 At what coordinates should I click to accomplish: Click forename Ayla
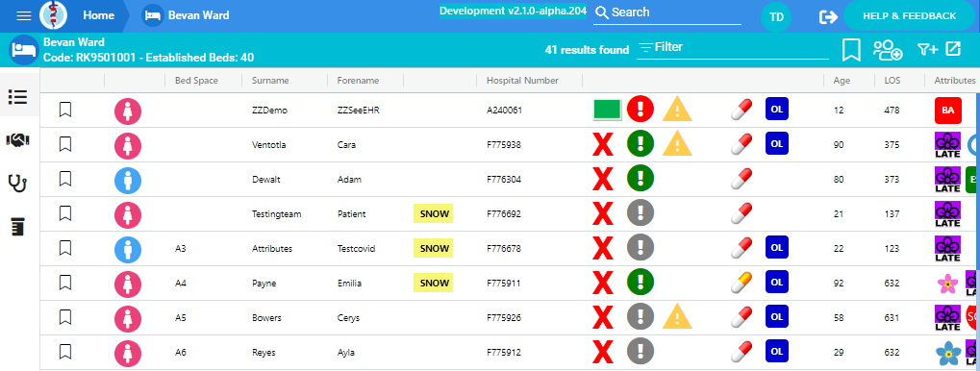[x=346, y=353]
